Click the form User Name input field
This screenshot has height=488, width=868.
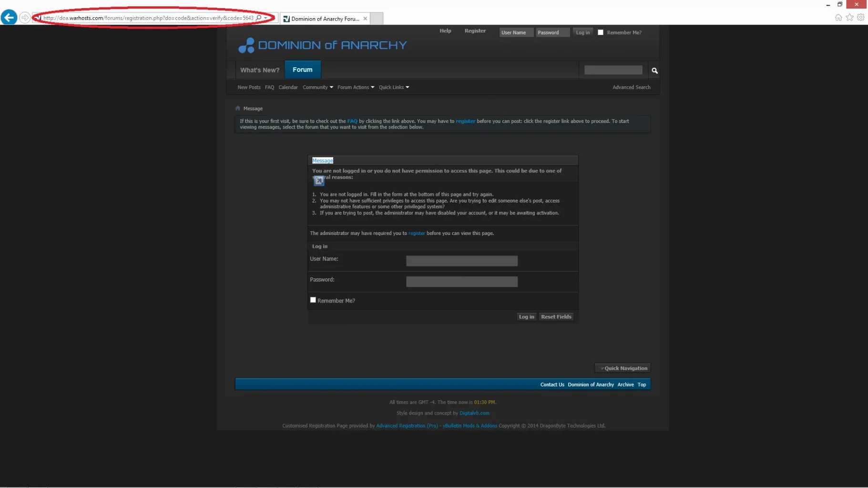[x=462, y=261]
